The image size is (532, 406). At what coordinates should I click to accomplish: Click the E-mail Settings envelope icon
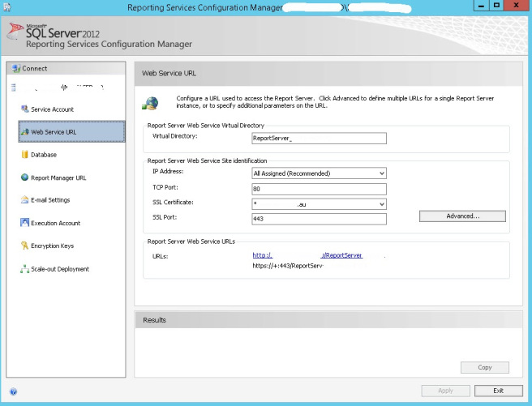click(24, 199)
